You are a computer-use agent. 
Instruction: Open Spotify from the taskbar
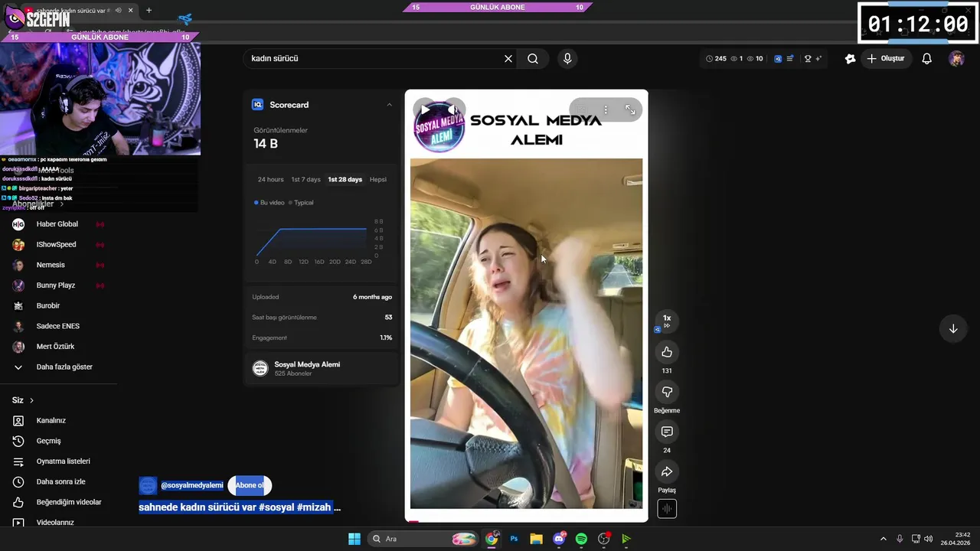(x=581, y=539)
